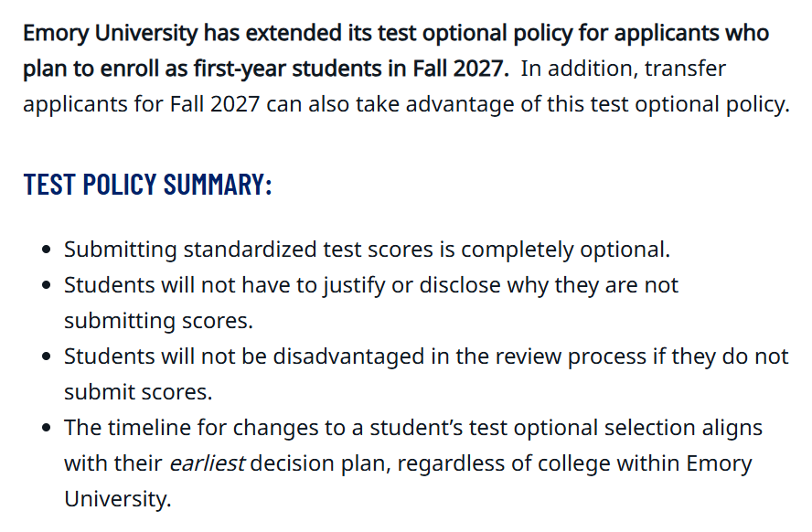
Task: Click the italicized word "earliest"
Action: point(207,463)
